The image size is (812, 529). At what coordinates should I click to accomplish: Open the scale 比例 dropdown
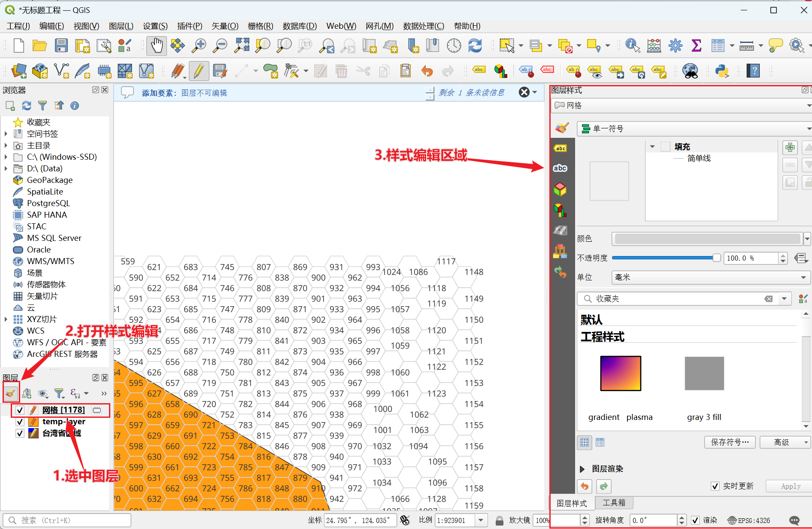click(x=481, y=520)
